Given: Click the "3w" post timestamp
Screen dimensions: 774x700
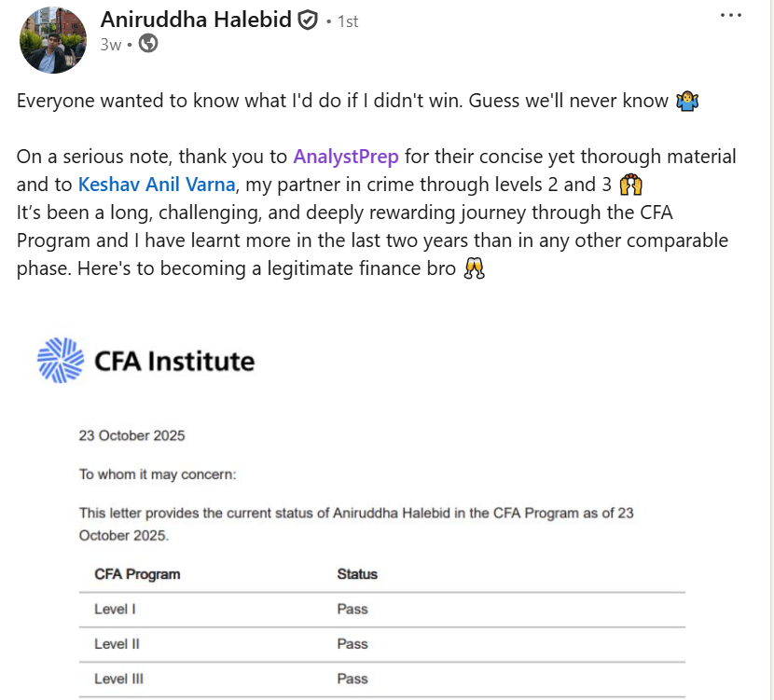Looking at the screenshot, I should click(110, 44).
